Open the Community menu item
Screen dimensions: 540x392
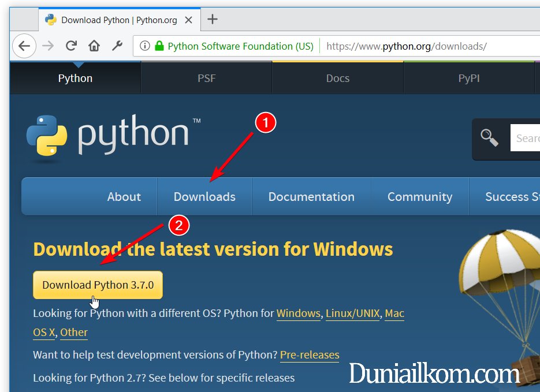coord(420,196)
